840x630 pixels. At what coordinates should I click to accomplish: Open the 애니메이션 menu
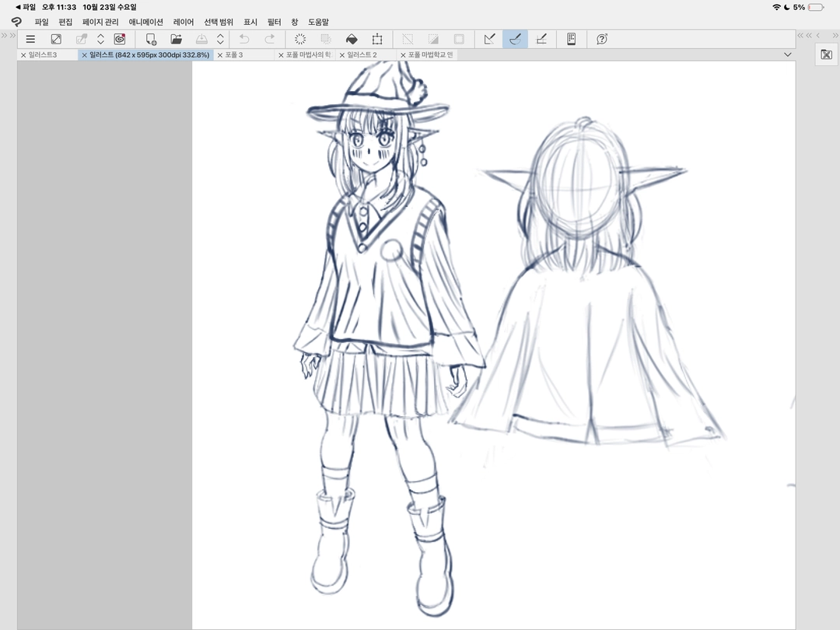tap(145, 22)
